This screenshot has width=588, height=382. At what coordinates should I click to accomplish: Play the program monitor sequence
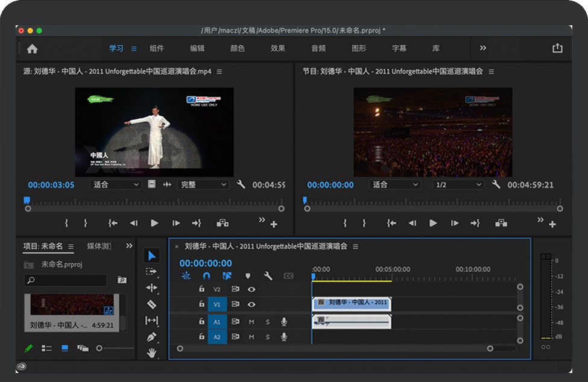coord(433,223)
